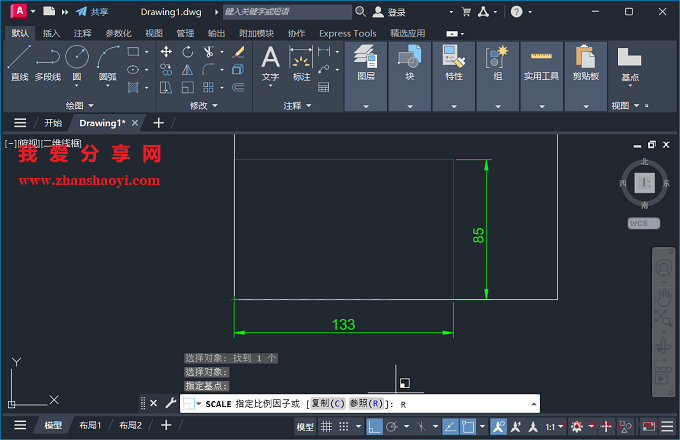Click the Erase tool
Image resolution: width=680 pixels, height=440 pixels.
point(238,52)
